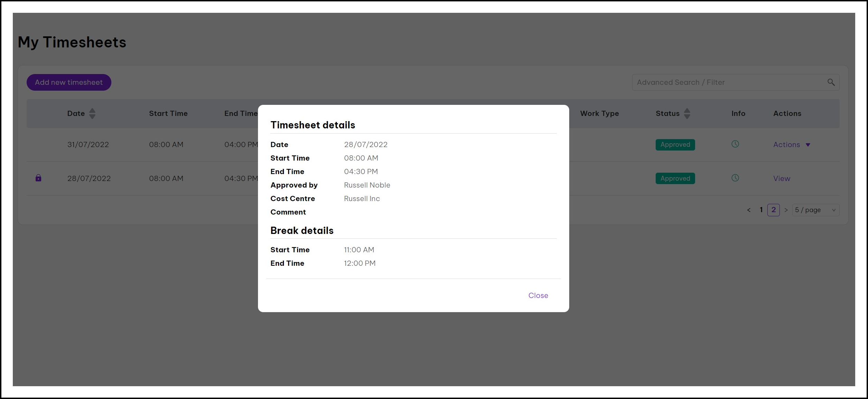Click the lock icon on 28/07/2022 row

pyautogui.click(x=38, y=178)
